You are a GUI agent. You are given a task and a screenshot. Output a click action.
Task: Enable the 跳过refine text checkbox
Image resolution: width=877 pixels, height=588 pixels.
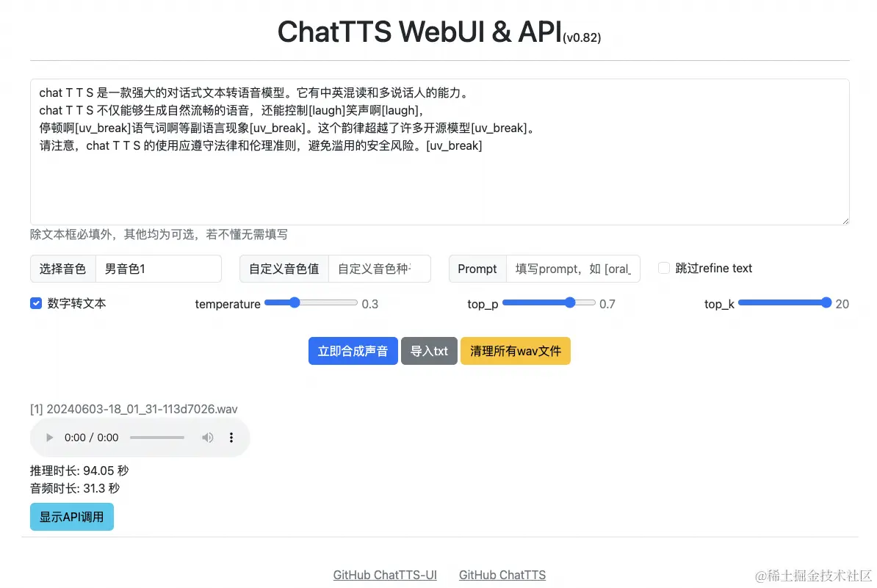[x=664, y=268]
